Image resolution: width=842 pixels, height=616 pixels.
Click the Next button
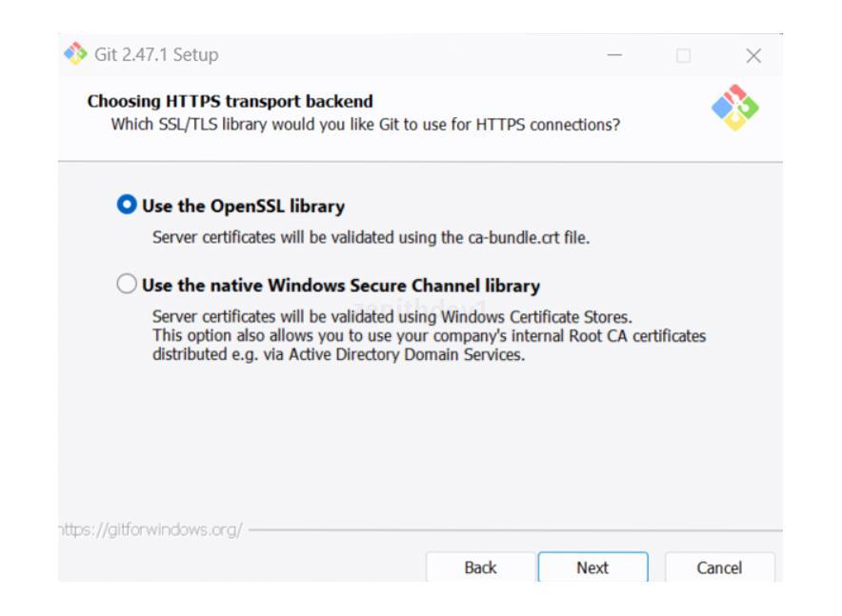[x=592, y=567]
